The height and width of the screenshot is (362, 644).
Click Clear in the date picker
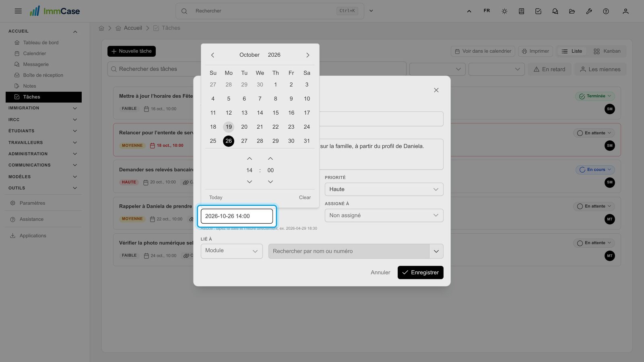[305, 197]
